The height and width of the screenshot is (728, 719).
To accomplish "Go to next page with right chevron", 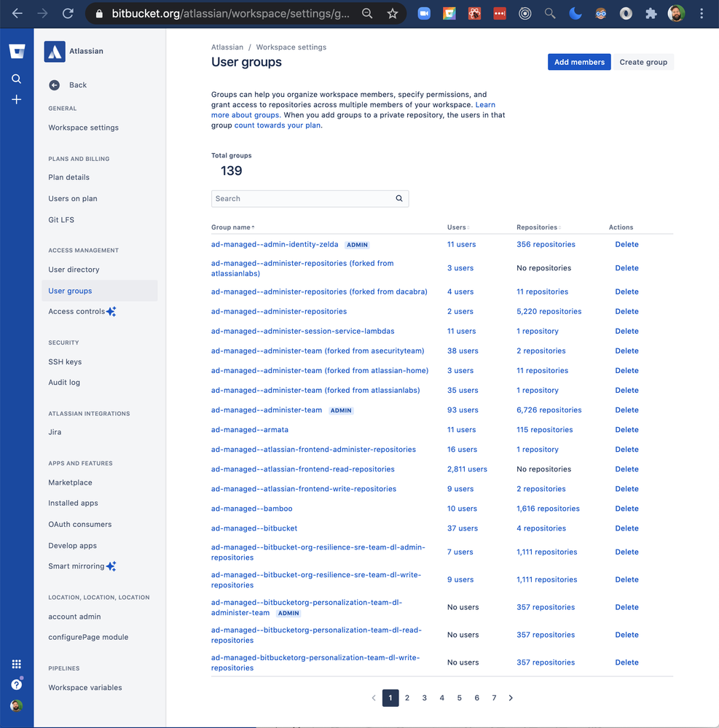I will 511,698.
